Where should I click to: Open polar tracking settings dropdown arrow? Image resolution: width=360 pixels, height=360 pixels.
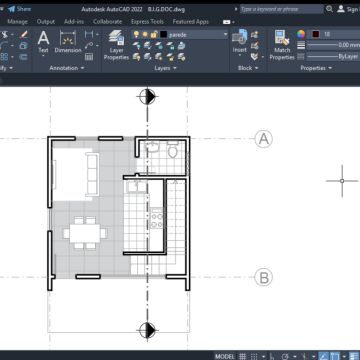pyautogui.click(x=294, y=356)
